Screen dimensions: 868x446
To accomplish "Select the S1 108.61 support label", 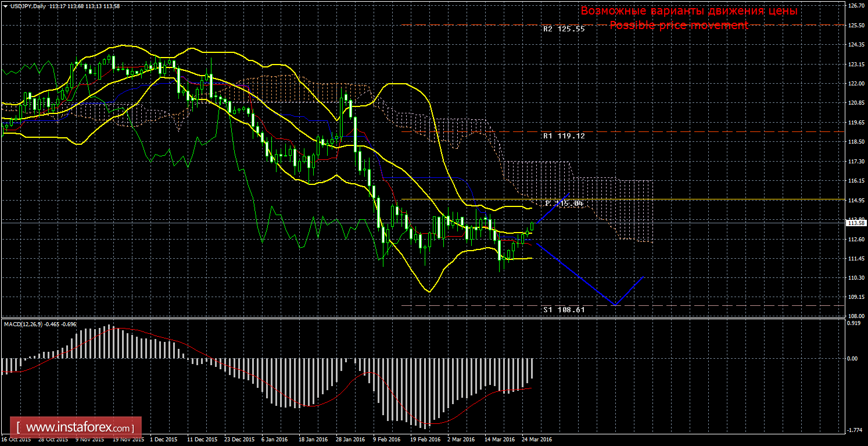I will click(x=564, y=310).
